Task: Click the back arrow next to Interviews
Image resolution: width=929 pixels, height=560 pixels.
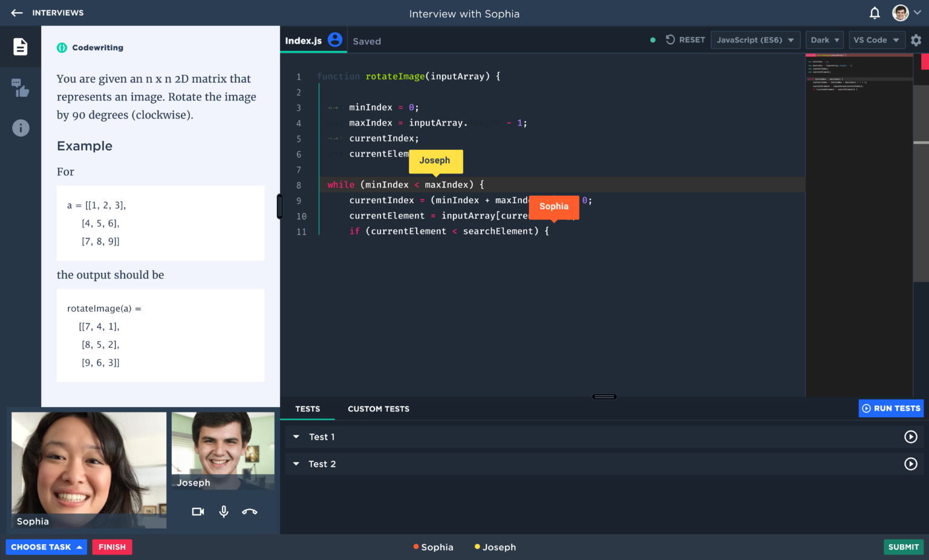Action: [17, 13]
